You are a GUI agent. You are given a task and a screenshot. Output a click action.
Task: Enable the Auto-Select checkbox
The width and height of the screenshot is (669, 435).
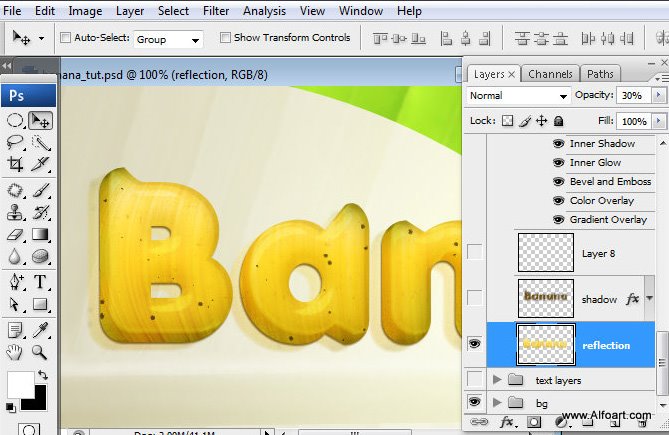click(x=65, y=38)
